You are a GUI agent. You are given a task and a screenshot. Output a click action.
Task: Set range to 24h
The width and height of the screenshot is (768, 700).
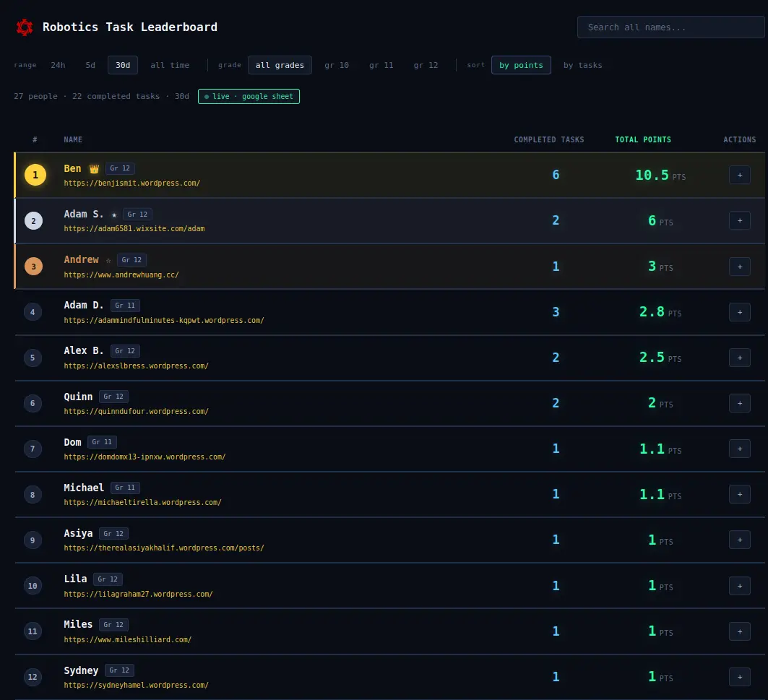pos(58,65)
